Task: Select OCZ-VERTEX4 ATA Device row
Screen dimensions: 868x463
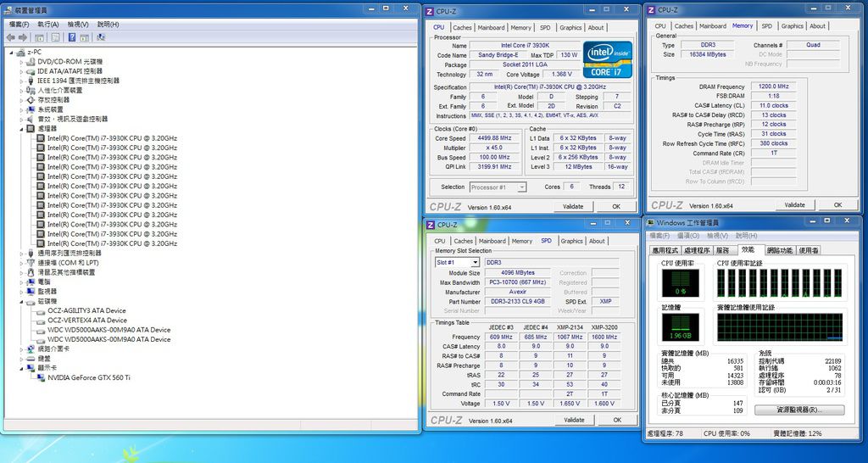Action: tap(87, 320)
